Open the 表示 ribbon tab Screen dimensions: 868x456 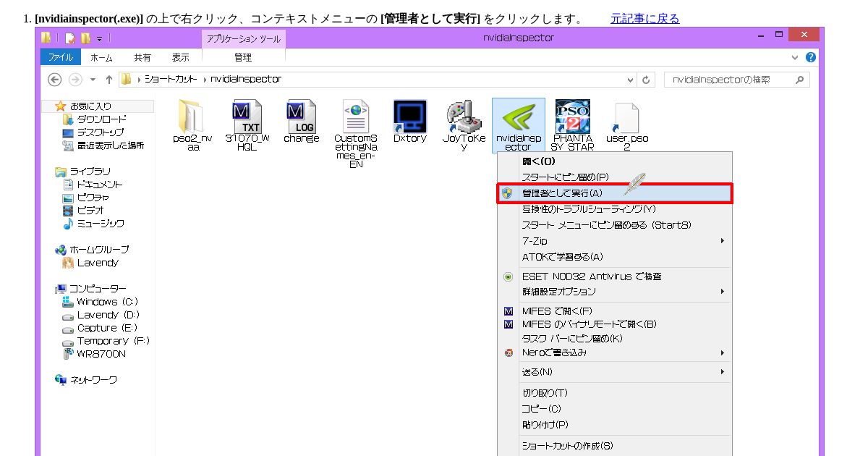coord(181,57)
